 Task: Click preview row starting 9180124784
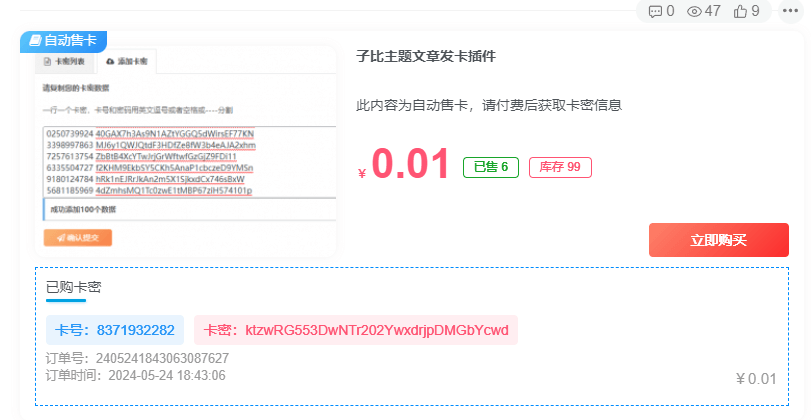point(145,179)
